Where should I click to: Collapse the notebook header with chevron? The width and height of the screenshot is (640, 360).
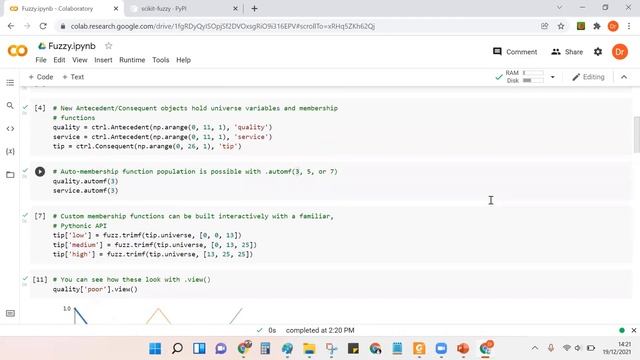[x=624, y=77]
